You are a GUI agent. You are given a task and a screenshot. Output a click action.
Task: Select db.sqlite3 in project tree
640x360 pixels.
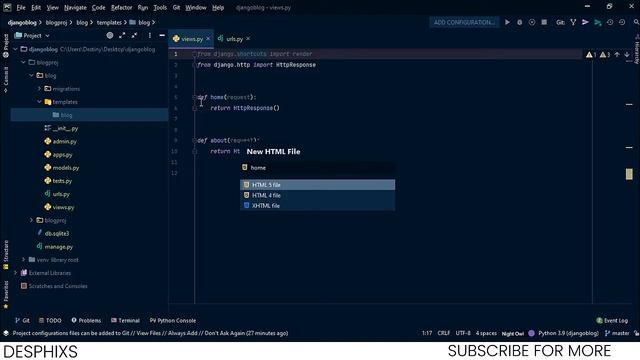53,233
